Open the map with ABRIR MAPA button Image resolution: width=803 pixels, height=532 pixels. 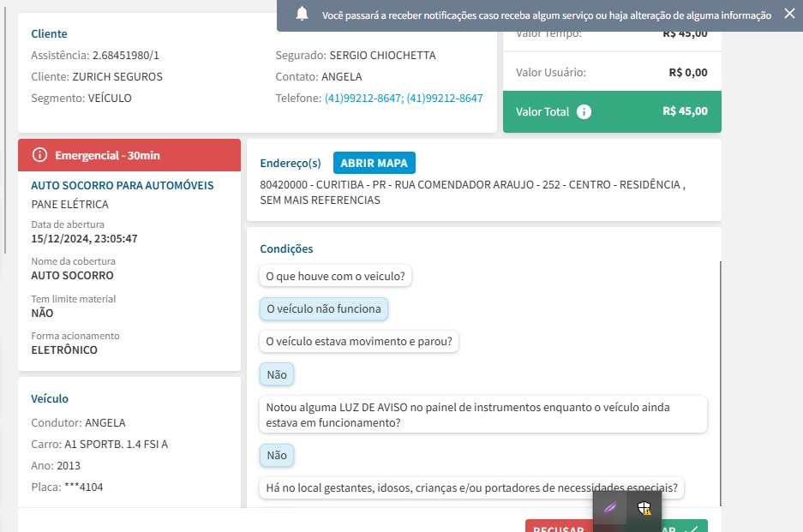point(375,163)
